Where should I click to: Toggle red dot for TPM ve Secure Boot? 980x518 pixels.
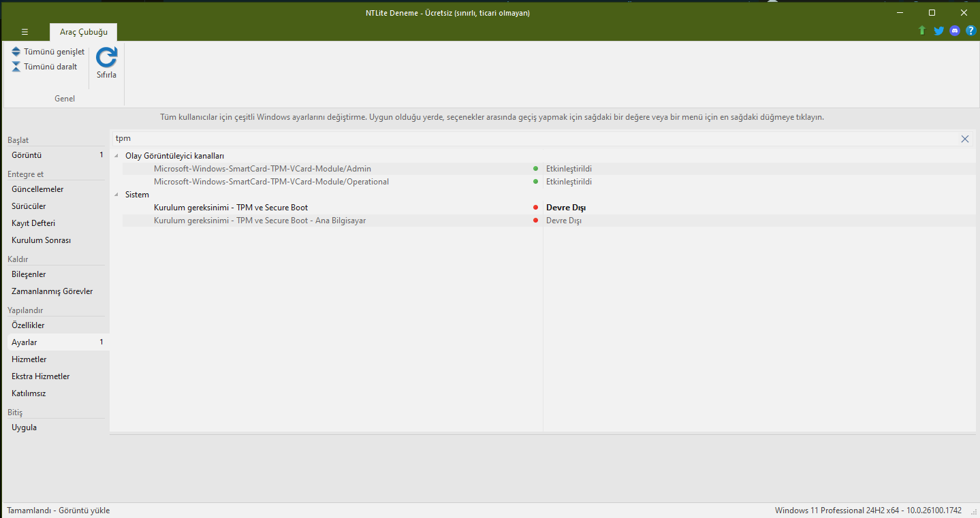point(536,208)
